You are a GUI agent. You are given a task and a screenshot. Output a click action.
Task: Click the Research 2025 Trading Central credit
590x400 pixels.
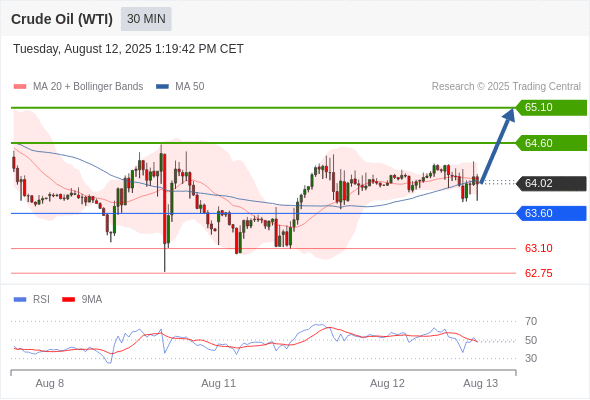click(506, 87)
